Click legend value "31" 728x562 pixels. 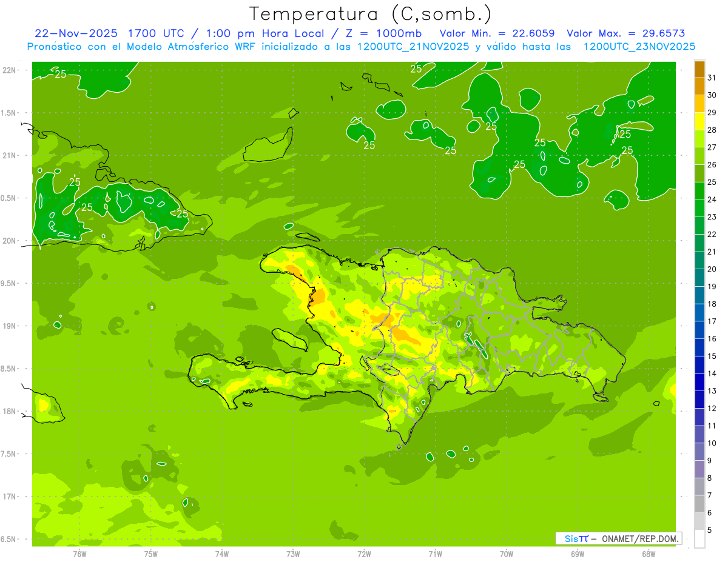click(712, 78)
